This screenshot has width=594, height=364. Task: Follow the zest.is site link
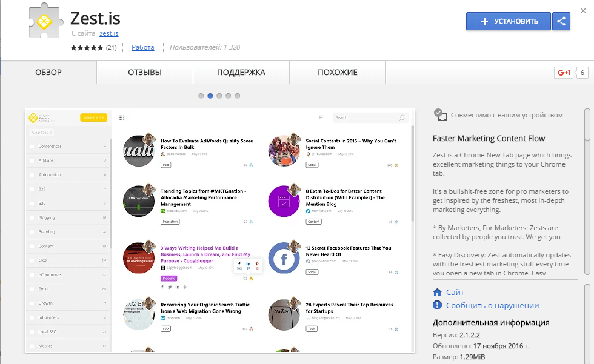(109, 33)
